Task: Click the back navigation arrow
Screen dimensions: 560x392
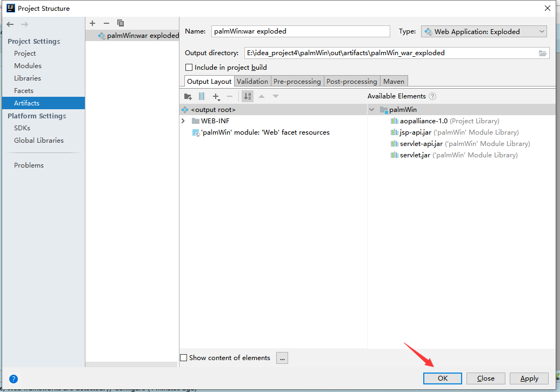Action: tap(10, 24)
